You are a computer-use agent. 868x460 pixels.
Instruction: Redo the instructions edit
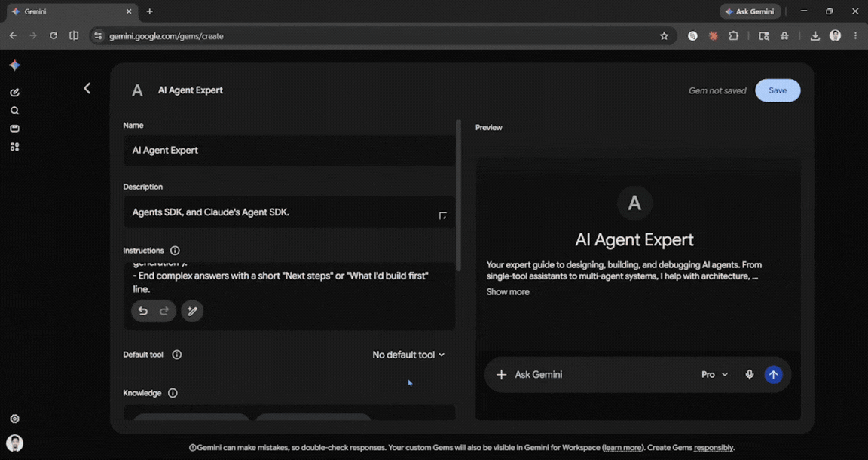(x=164, y=311)
